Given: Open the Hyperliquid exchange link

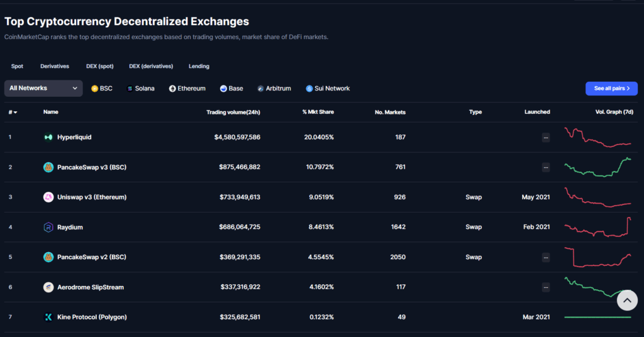Looking at the screenshot, I should [x=74, y=137].
